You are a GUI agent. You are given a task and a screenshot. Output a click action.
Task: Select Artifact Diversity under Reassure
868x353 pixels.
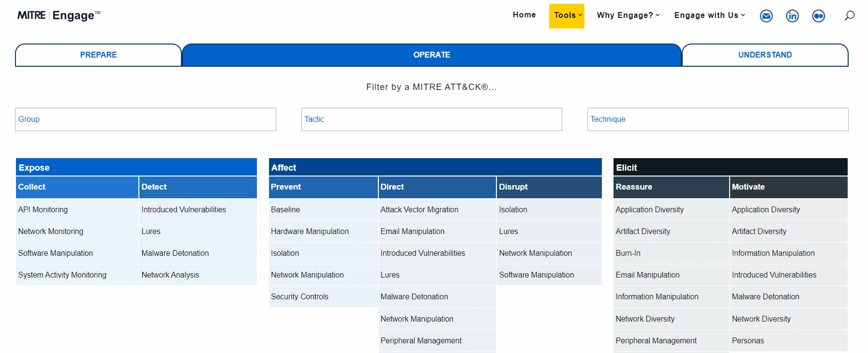(x=643, y=232)
